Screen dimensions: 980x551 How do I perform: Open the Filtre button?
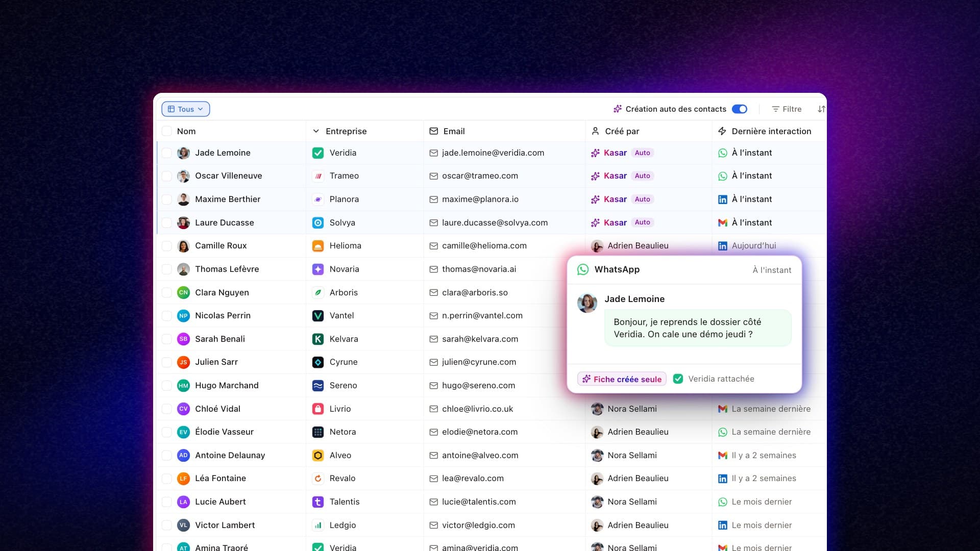[x=787, y=109]
